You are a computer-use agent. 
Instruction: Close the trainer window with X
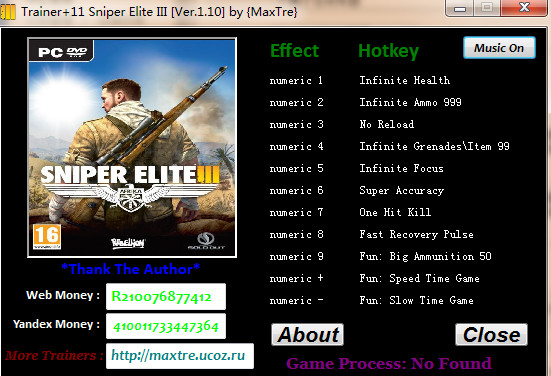[x=524, y=8]
